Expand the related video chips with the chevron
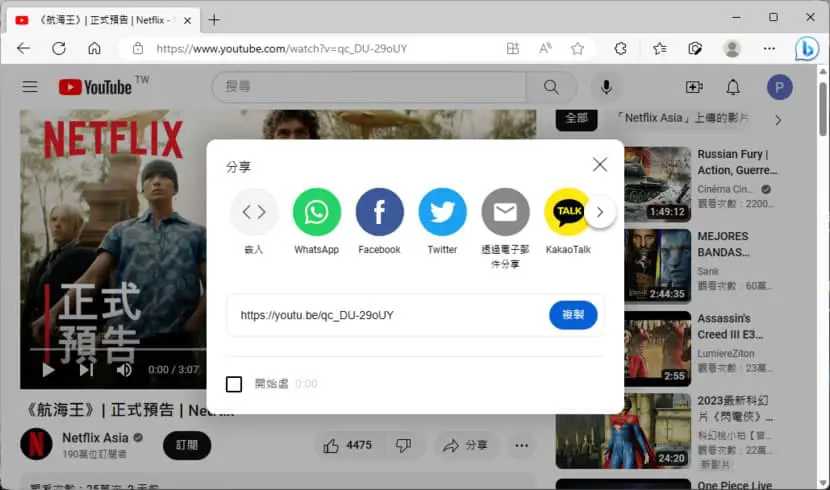The height and width of the screenshot is (490, 830). coord(778,120)
